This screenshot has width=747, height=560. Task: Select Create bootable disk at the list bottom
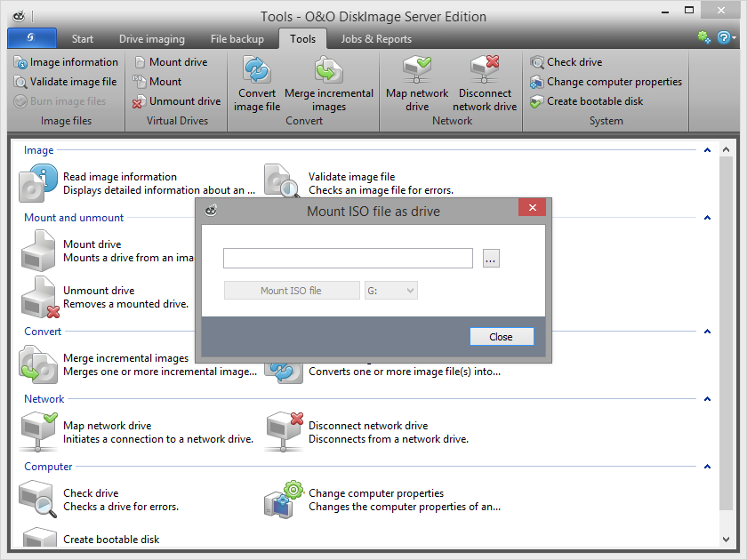[91, 538]
